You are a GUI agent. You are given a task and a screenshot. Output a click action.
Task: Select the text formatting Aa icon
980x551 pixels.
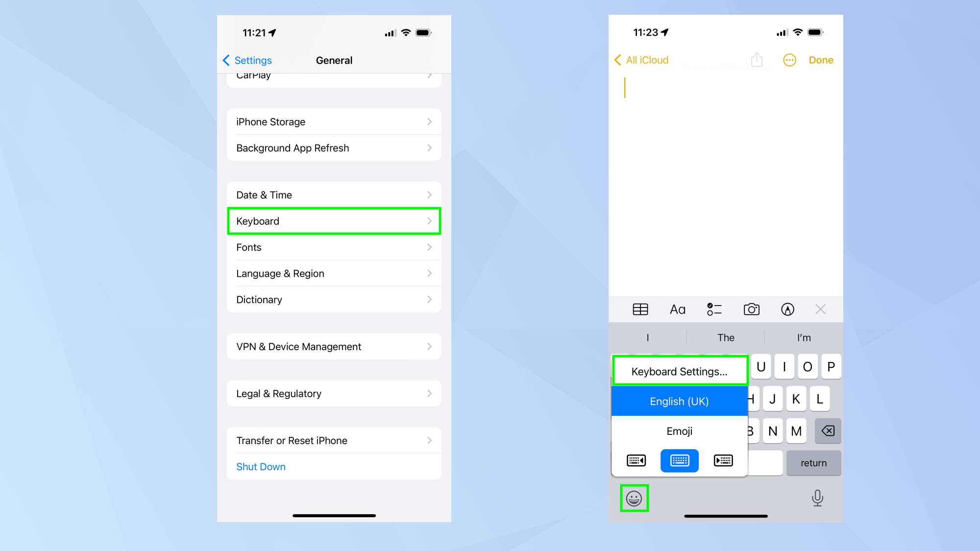(x=678, y=310)
